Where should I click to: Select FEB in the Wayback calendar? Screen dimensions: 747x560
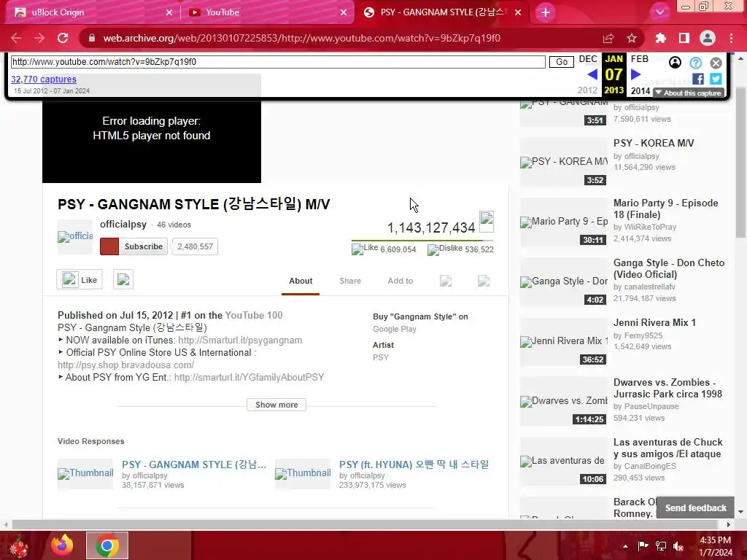tap(639, 59)
